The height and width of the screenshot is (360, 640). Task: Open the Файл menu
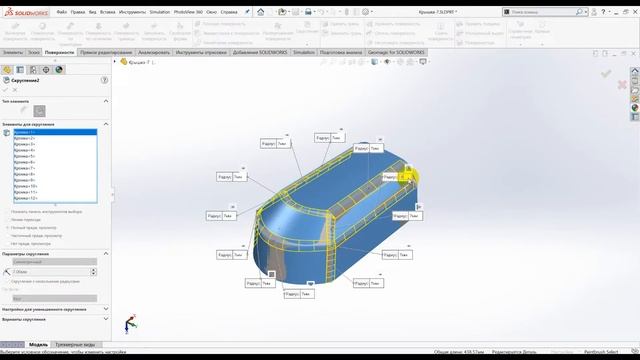tap(62, 12)
